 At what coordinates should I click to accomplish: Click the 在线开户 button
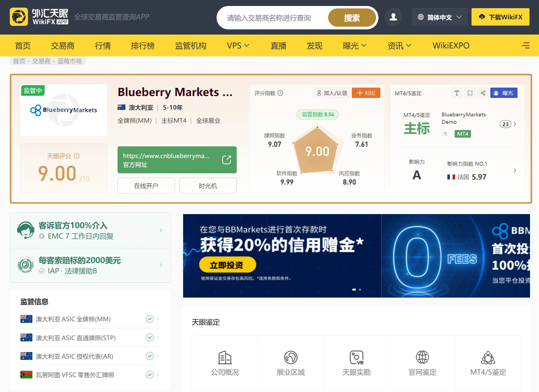click(146, 186)
